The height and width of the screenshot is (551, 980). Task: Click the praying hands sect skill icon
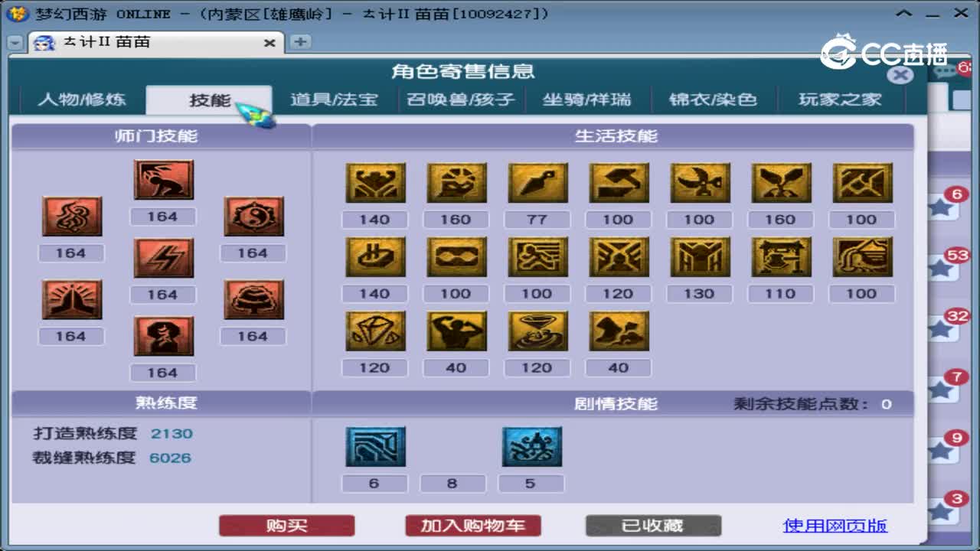[71, 299]
